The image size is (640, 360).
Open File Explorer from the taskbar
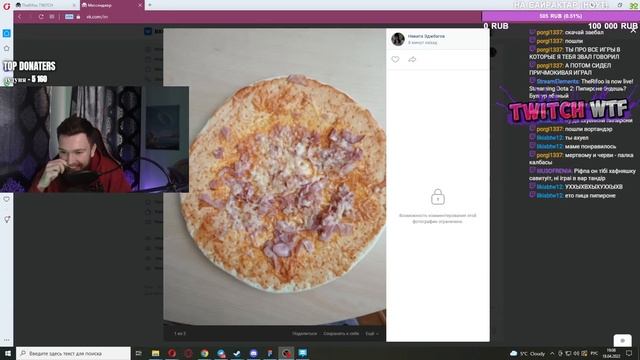(x=156, y=353)
